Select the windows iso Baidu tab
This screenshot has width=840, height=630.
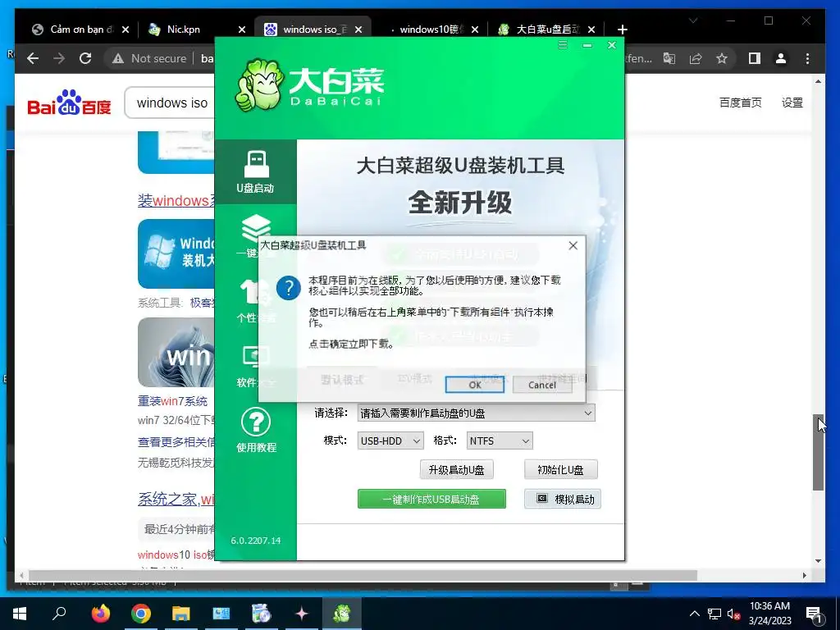311,30
